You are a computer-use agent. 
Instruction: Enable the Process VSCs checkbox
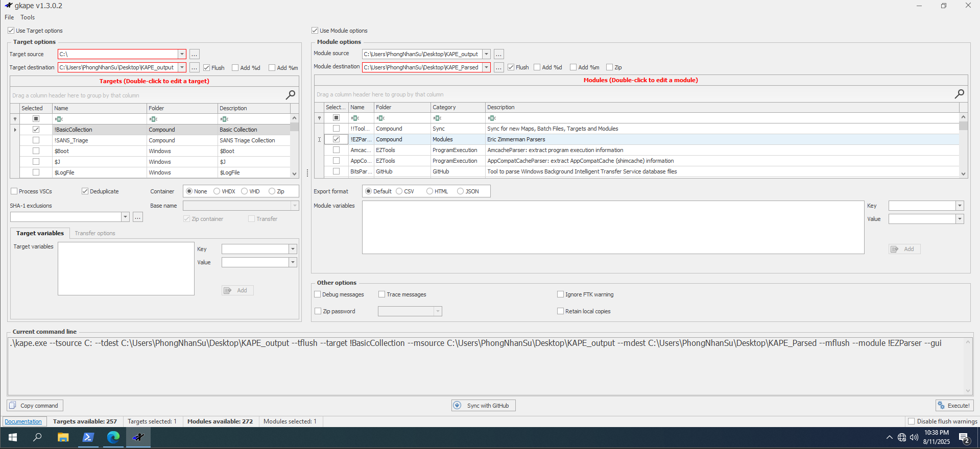14,191
